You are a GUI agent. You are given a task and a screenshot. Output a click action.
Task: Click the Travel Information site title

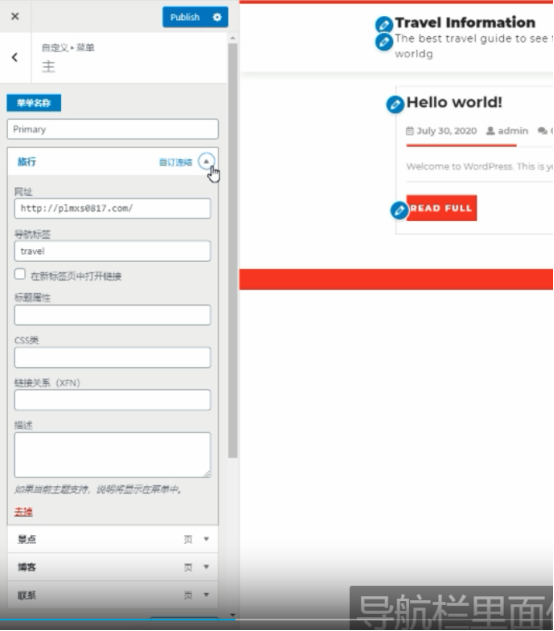[465, 23]
